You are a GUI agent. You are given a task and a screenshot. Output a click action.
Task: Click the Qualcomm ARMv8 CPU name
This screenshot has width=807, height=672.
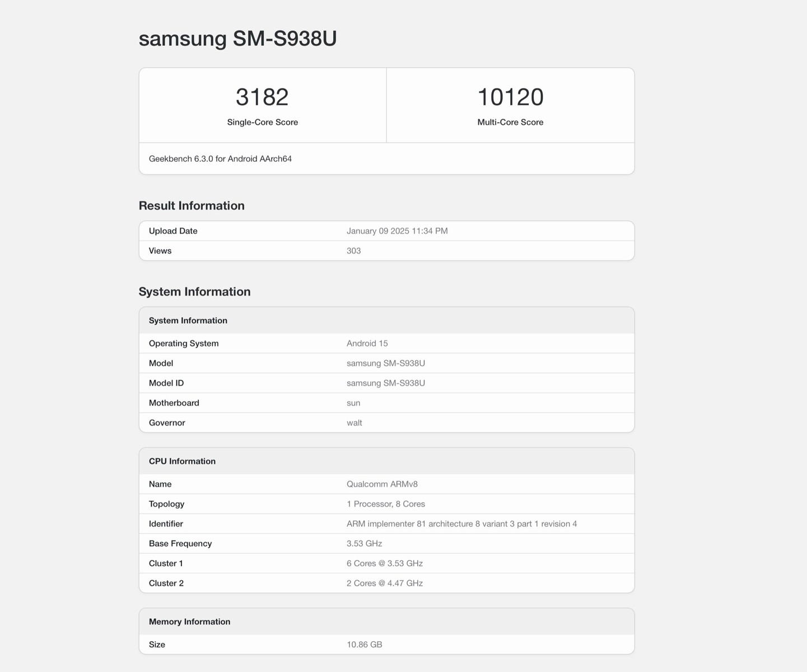click(x=382, y=484)
